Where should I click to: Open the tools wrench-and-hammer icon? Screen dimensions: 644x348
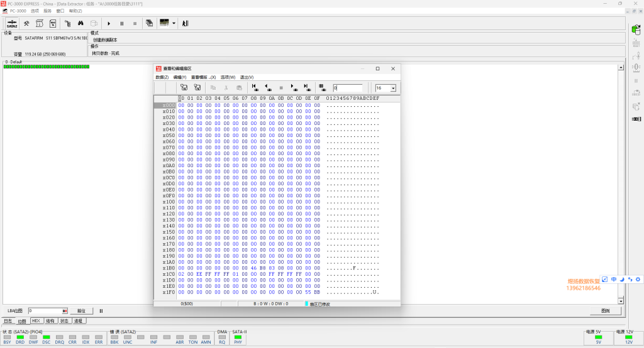26,24
